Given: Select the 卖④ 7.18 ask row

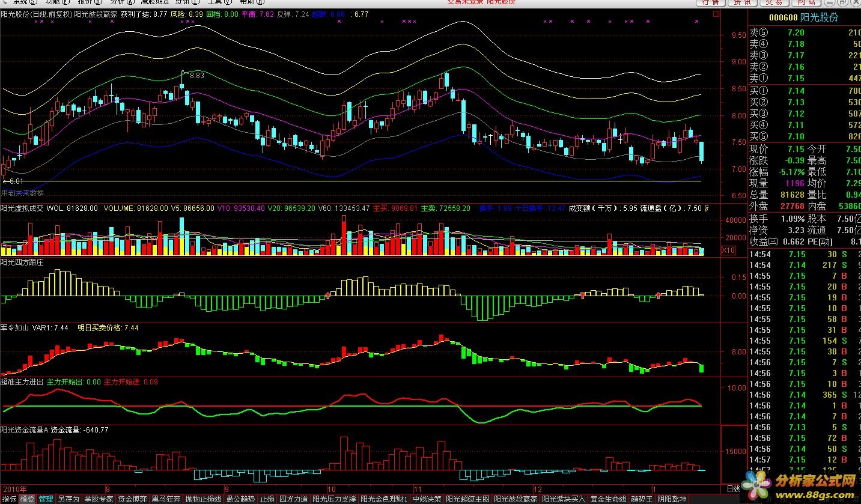Looking at the screenshot, I should pyautogui.click(x=805, y=44).
